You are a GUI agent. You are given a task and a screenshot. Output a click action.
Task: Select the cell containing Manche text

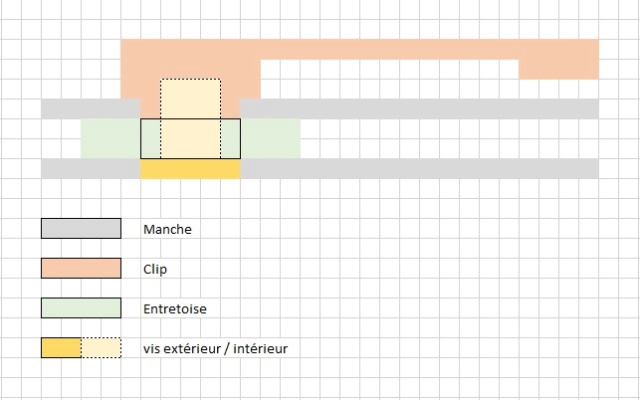coord(167,229)
